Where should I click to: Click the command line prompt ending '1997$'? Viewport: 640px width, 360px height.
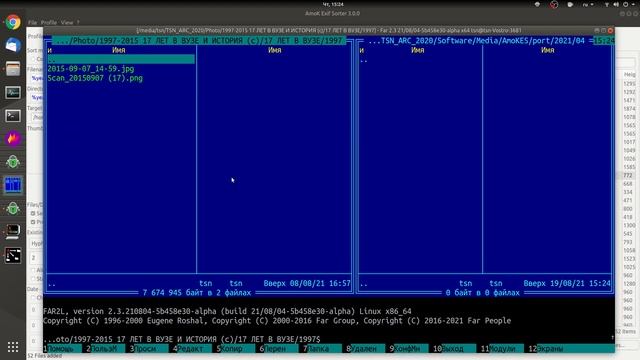(x=182, y=339)
